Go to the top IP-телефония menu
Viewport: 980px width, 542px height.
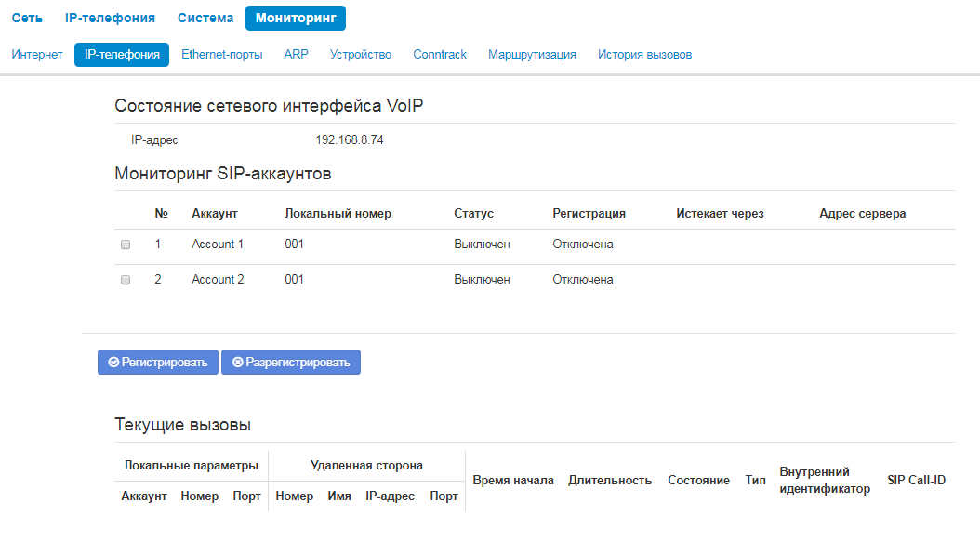click(110, 18)
